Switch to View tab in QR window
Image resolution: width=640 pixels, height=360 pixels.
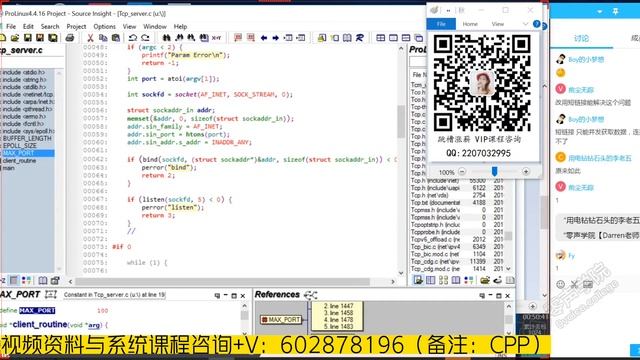(498, 24)
